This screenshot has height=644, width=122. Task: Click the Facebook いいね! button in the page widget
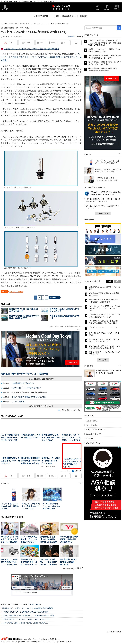pyautogui.click(x=23, y=587)
